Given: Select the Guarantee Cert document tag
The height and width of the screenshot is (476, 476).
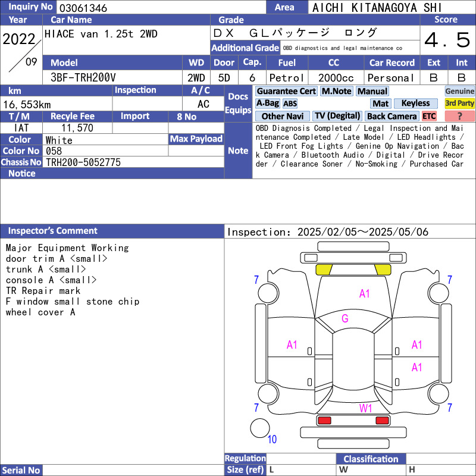Looking at the screenshot, I should pyautogui.click(x=286, y=91).
